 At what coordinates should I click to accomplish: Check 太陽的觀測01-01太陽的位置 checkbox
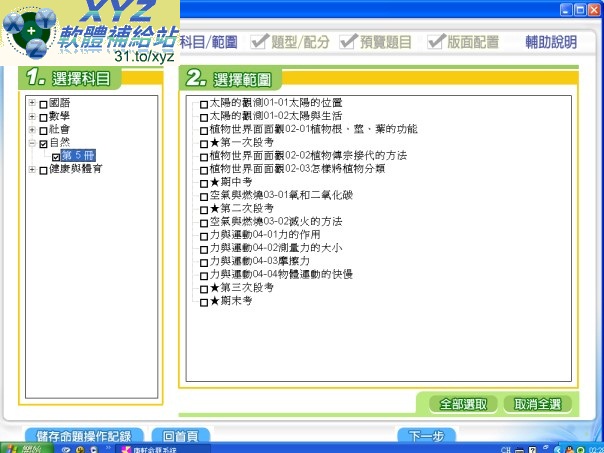point(204,104)
